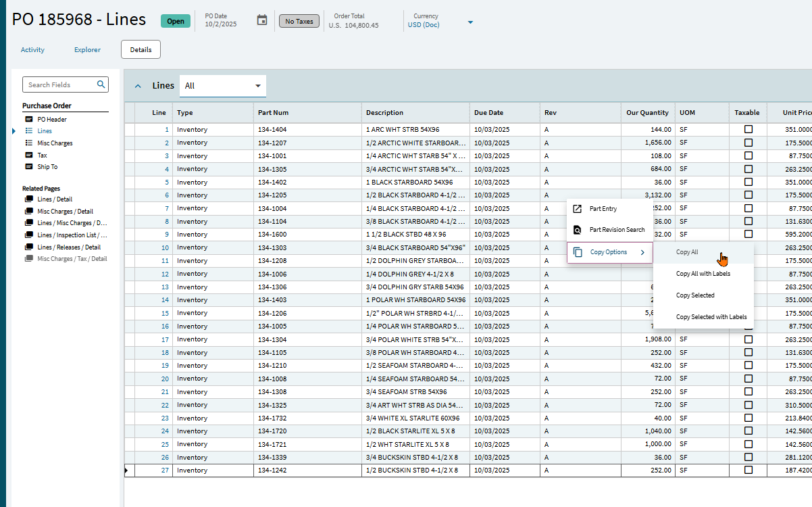This screenshot has width=812, height=507.
Task: Open Part Entry via its launch icon
Action: click(578, 209)
